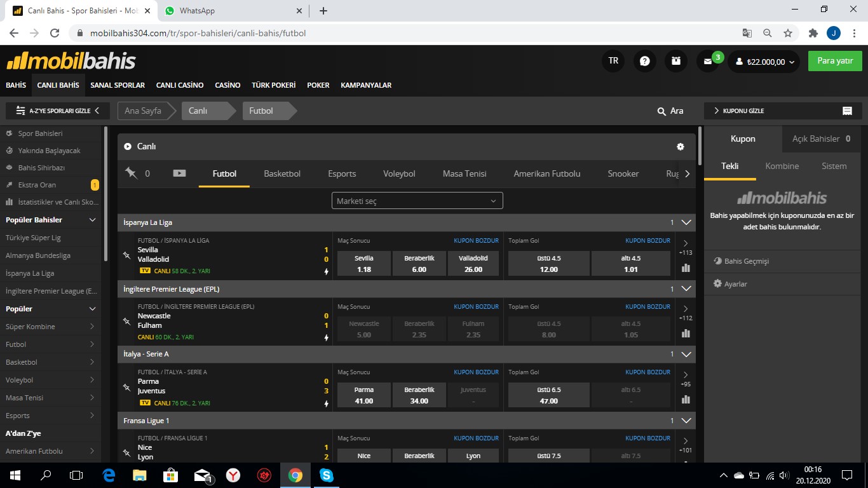Screen dimensions: 868x488
Task: Open Yandex browser from the taskbar
Action: [x=233, y=475]
